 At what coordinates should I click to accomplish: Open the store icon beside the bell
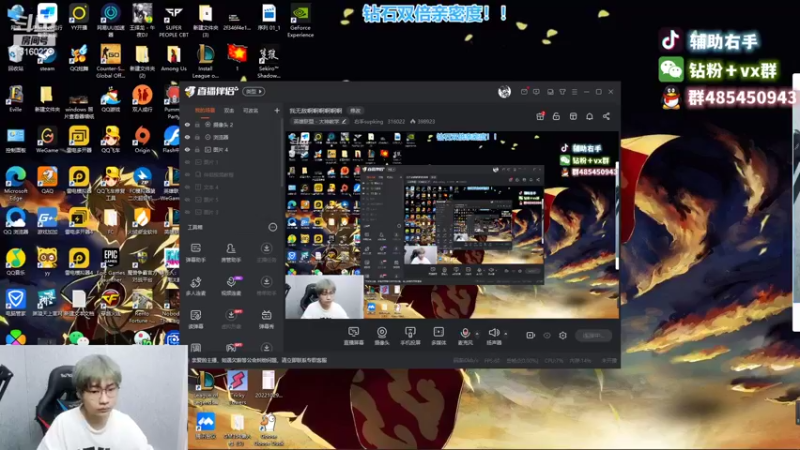pos(573,116)
